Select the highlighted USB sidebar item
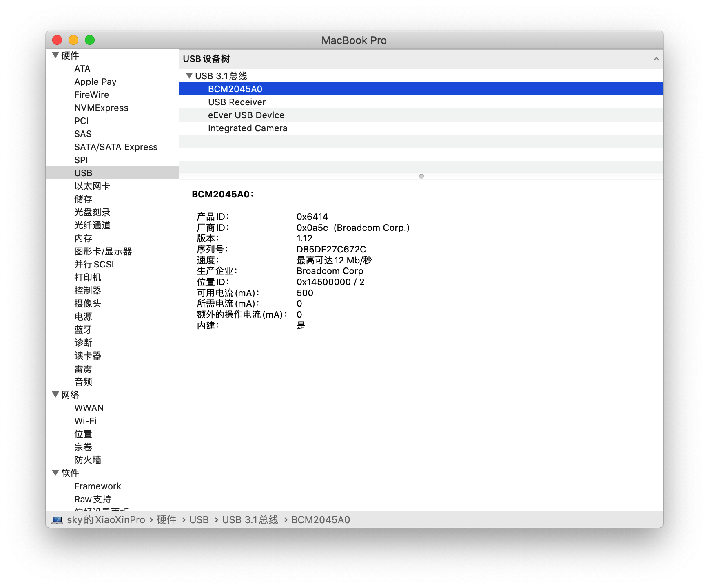709x588 pixels. pyautogui.click(x=112, y=173)
